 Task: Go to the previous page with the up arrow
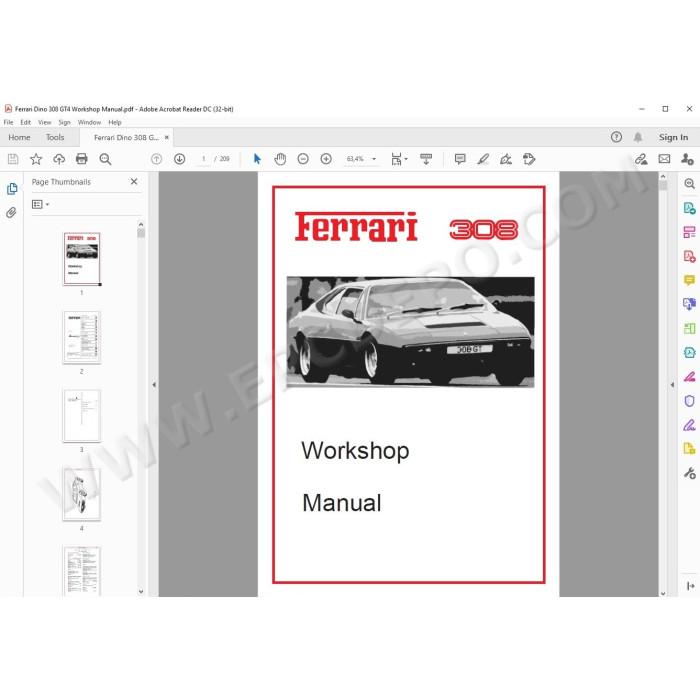156,159
